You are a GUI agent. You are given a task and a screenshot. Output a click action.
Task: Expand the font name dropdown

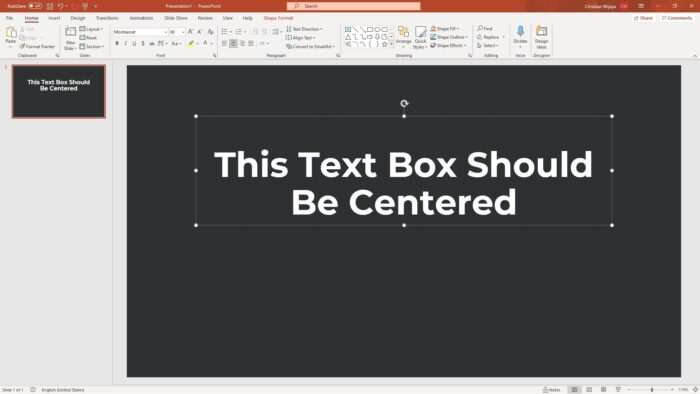[x=165, y=32]
